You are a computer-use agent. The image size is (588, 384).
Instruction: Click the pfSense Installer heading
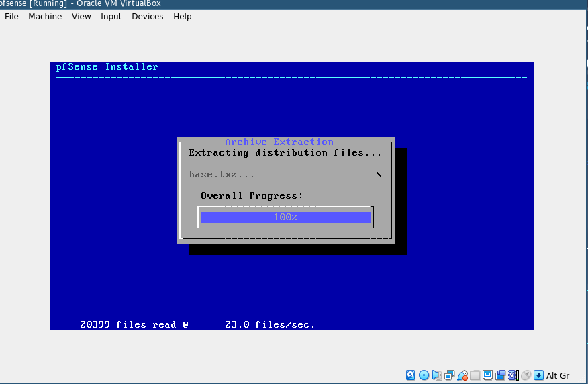point(107,66)
